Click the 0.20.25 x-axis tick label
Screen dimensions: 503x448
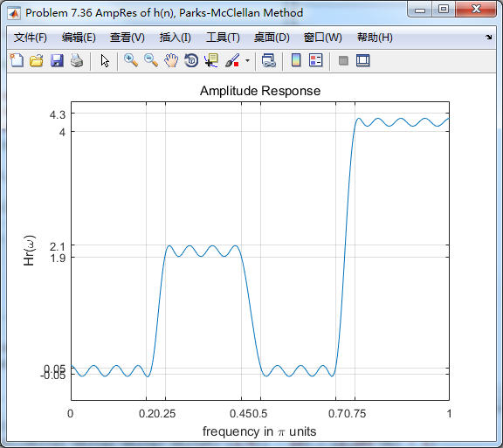point(157,414)
